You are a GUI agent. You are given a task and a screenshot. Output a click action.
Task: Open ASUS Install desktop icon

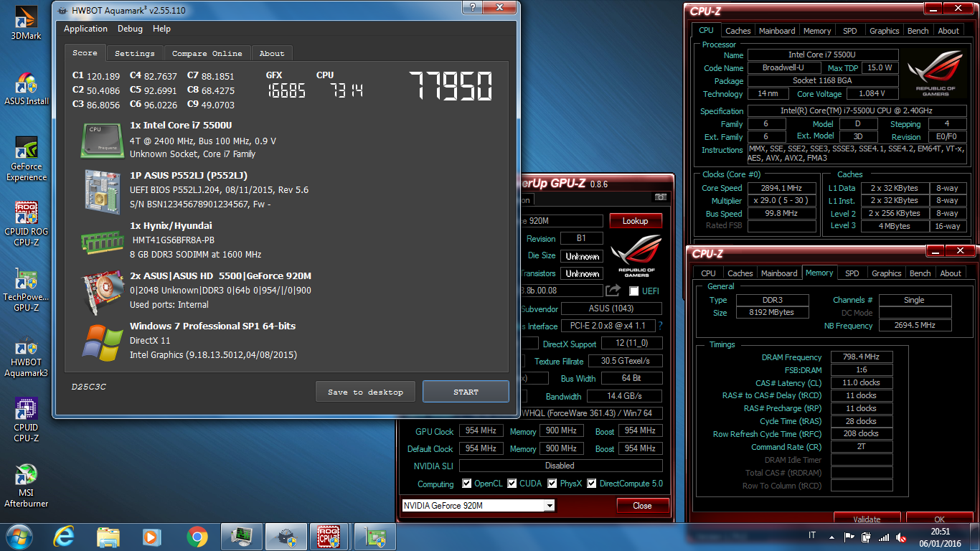coord(26,89)
